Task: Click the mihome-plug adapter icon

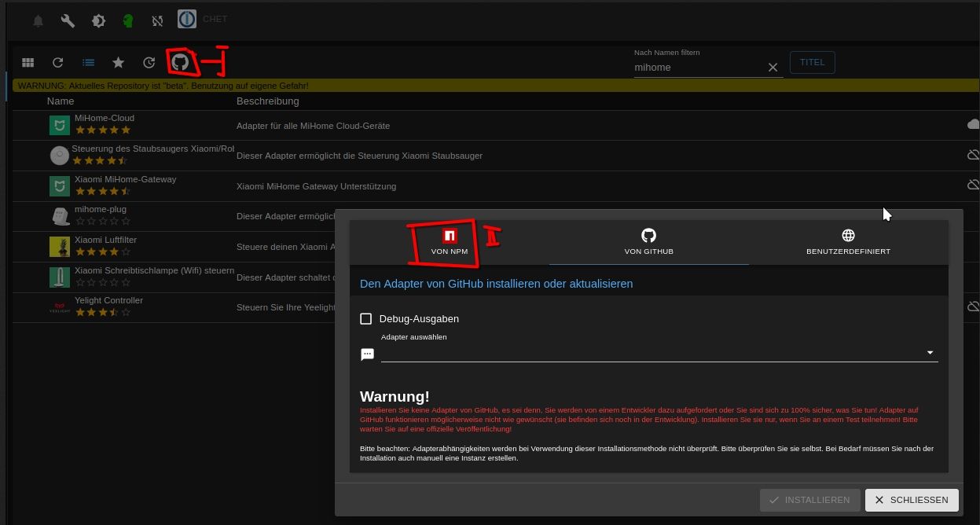Action: tap(60, 216)
